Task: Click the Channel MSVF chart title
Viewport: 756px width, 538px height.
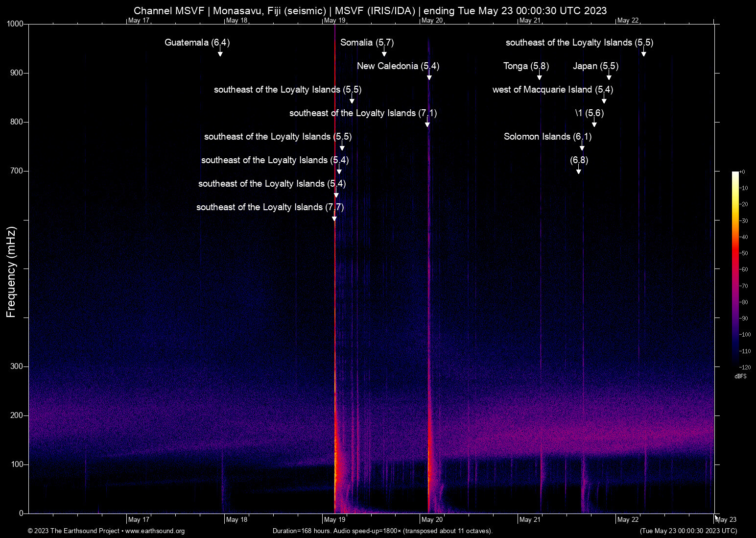Action: (x=370, y=11)
